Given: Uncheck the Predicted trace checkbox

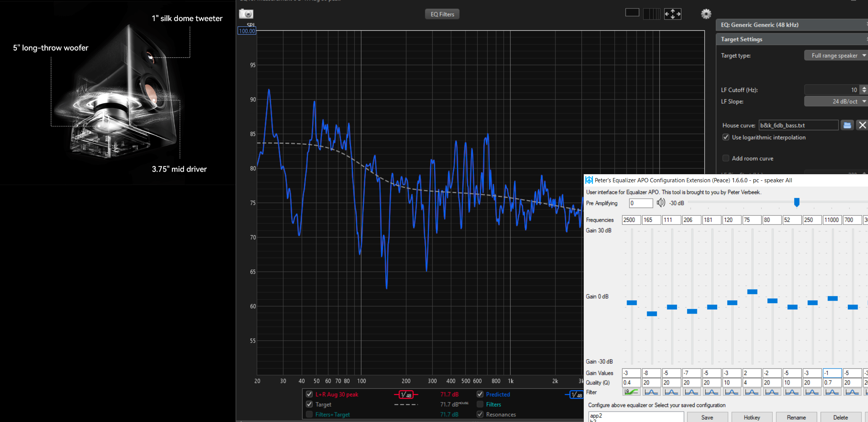Looking at the screenshot, I should (480, 394).
